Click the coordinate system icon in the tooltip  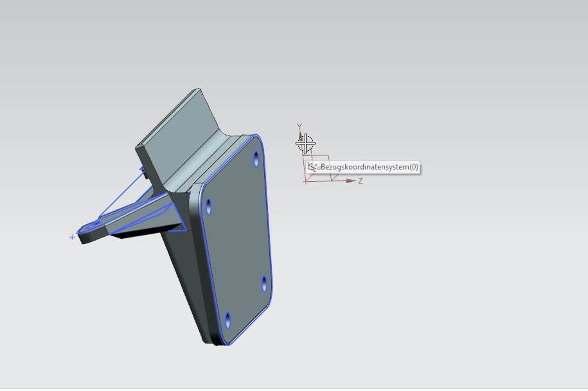pos(312,168)
